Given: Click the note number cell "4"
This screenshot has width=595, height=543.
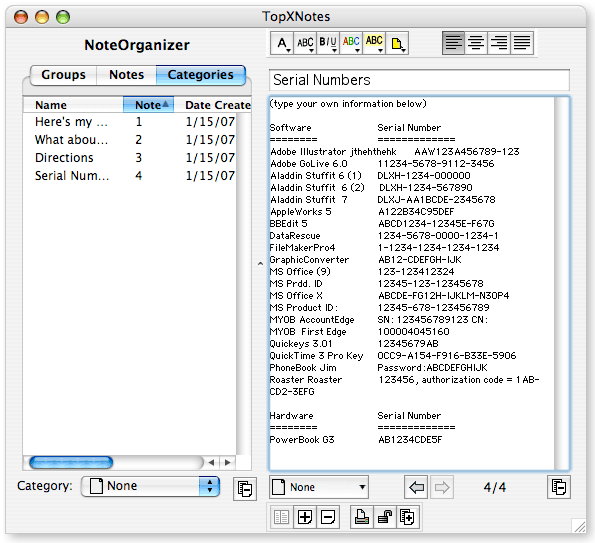Looking at the screenshot, I should [139, 176].
